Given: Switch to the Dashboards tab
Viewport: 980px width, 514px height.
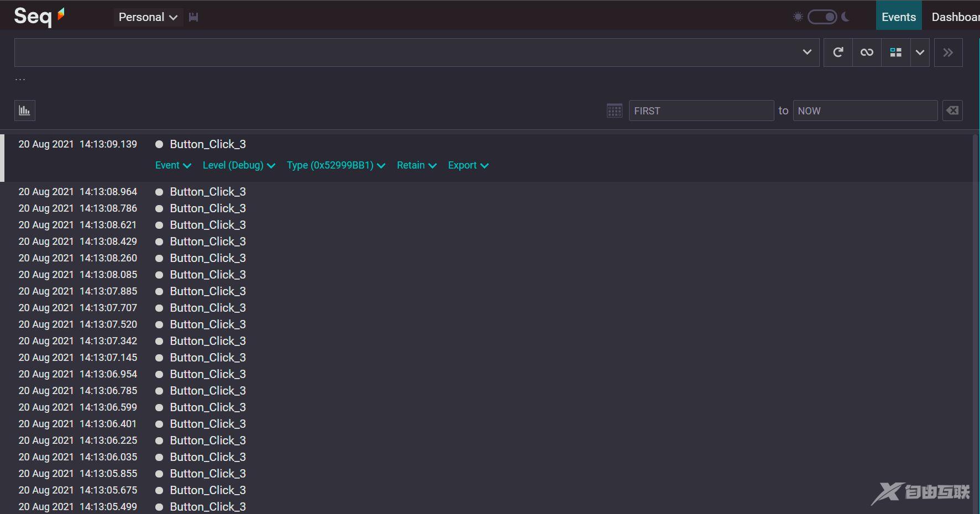Looking at the screenshot, I should (955, 17).
